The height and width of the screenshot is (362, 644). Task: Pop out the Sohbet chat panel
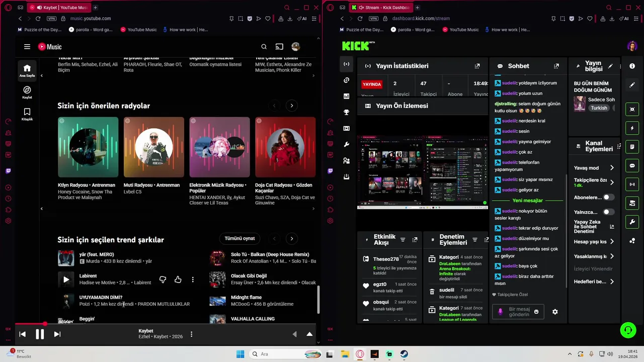[556, 66]
